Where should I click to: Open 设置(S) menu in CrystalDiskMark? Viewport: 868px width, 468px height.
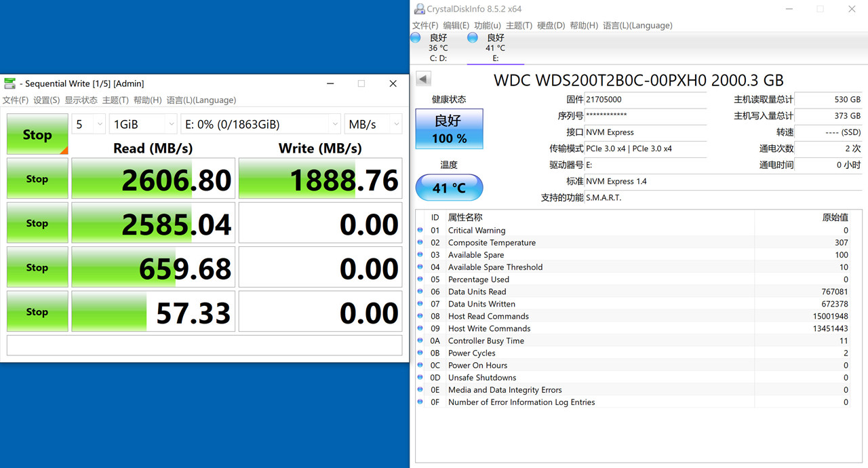click(x=47, y=100)
